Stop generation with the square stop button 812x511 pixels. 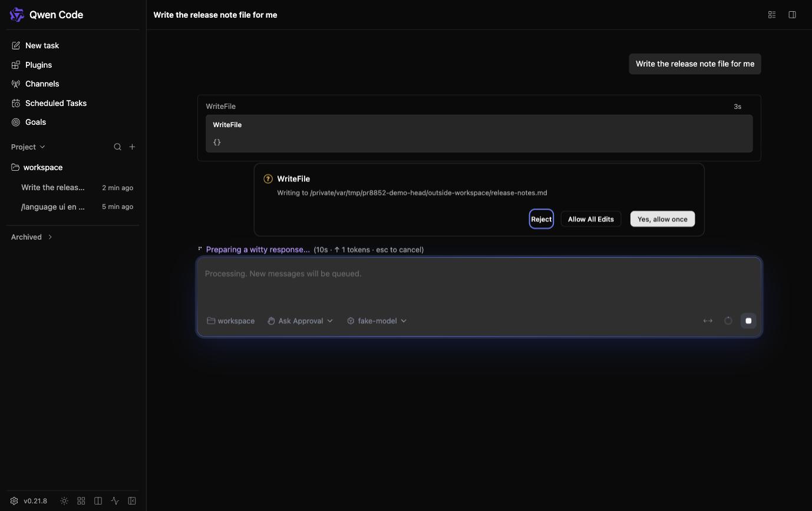pyautogui.click(x=748, y=321)
